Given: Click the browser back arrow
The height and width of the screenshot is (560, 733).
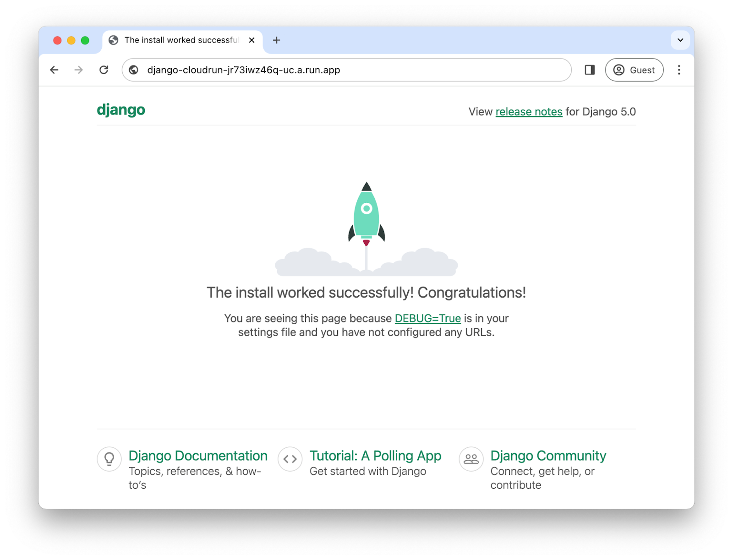Looking at the screenshot, I should coord(54,70).
